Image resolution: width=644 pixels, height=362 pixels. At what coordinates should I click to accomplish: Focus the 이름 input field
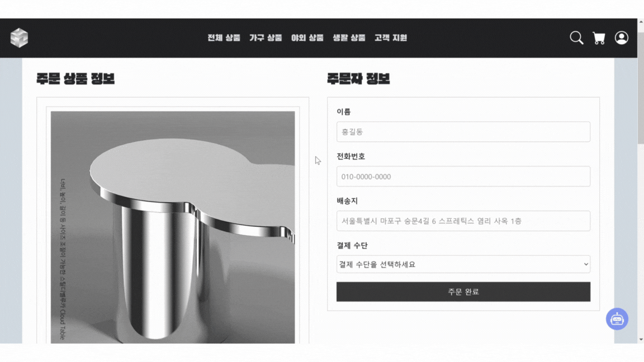click(x=463, y=132)
